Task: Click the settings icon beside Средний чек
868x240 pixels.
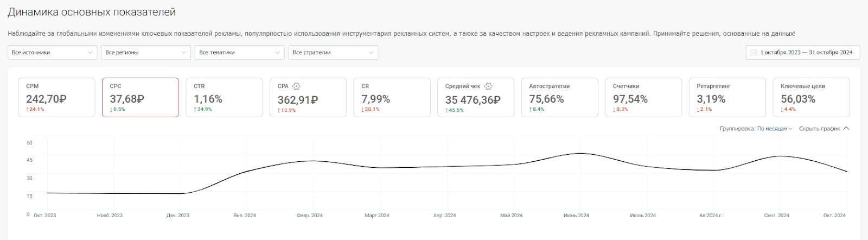Action: pos(488,86)
